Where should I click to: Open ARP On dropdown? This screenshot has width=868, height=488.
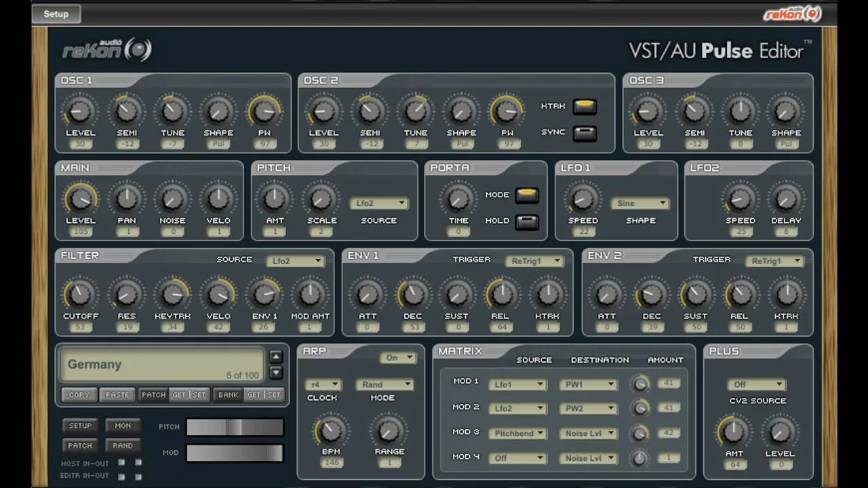398,358
